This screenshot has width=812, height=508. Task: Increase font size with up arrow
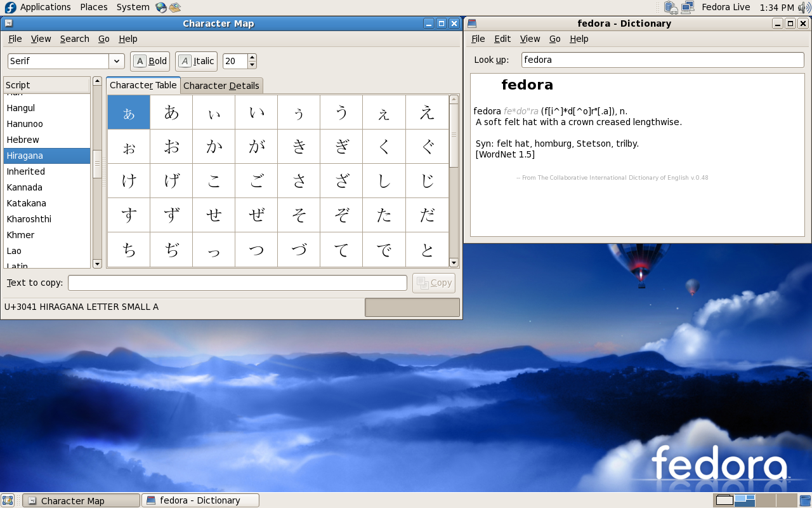pos(252,57)
